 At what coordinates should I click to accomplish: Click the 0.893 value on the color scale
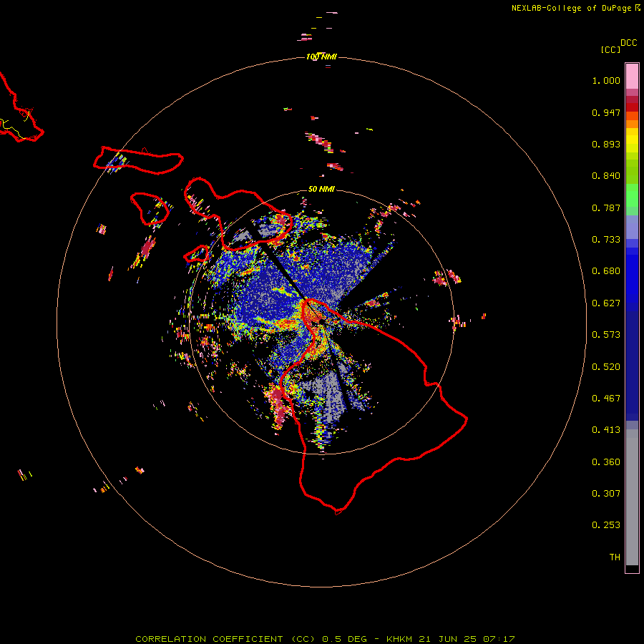606,144
